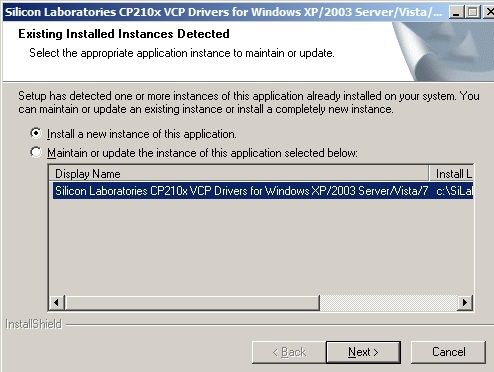Click the list's right scroll arrow

click(x=465, y=303)
